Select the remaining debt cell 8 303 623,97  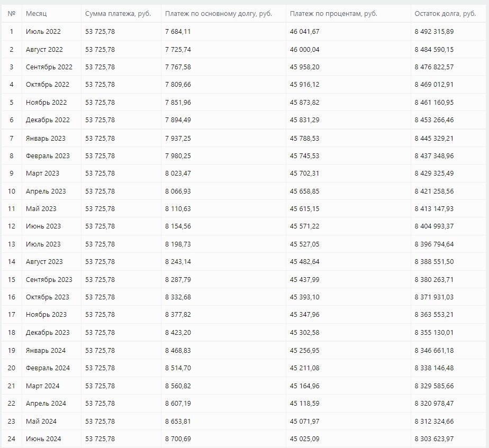coord(434,439)
